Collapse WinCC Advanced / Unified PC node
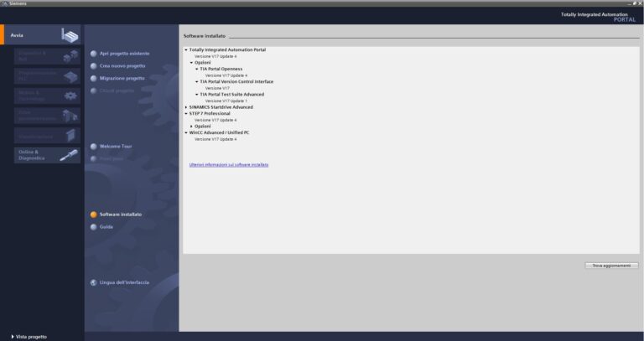 (x=186, y=132)
